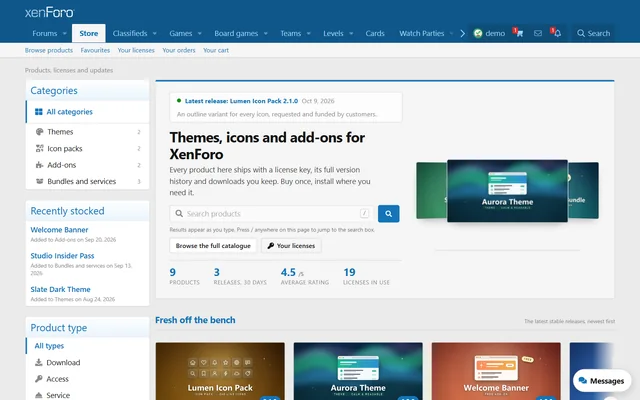Open the Board games tab
The image size is (640, 400).
click(236, 33)
